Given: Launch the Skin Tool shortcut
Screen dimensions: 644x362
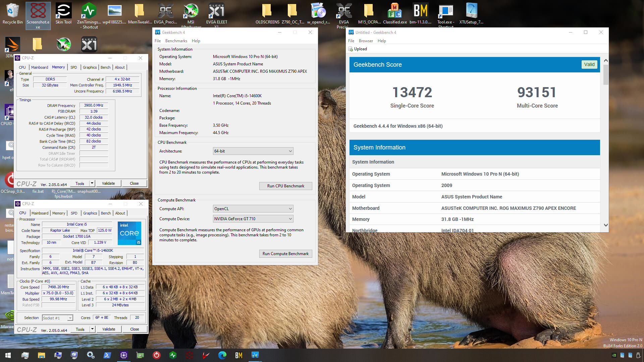Looking at the screenshot, I should [x=63, y=13].
